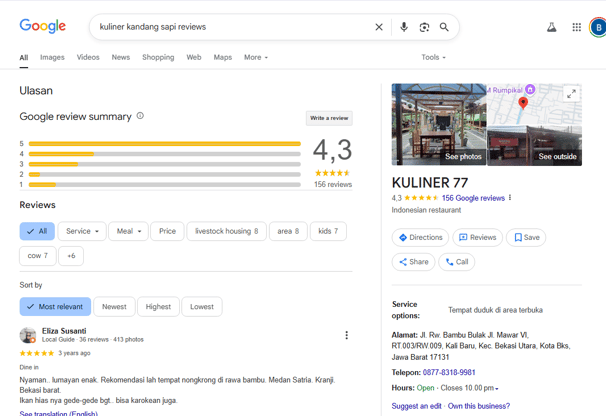
Task: Switch to the News tab
Action: tap(121, 57)
